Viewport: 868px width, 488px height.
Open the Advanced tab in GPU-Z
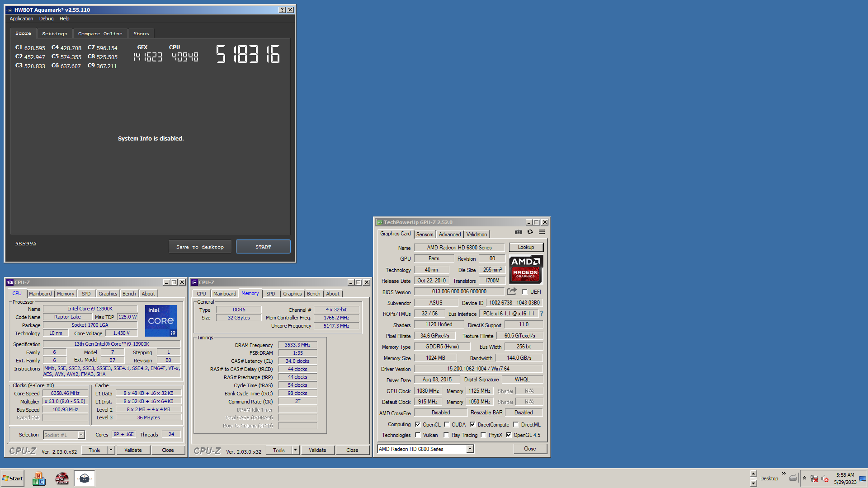click(x=450, y=235)
